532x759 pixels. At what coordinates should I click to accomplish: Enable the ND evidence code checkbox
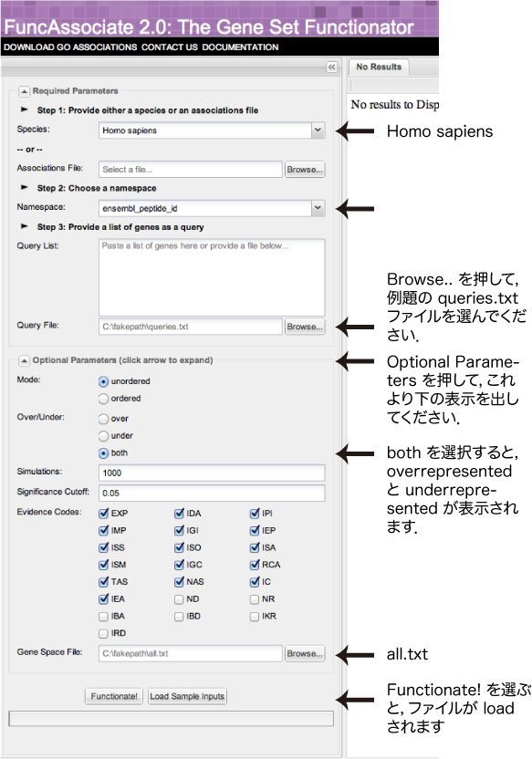point(179,599)
